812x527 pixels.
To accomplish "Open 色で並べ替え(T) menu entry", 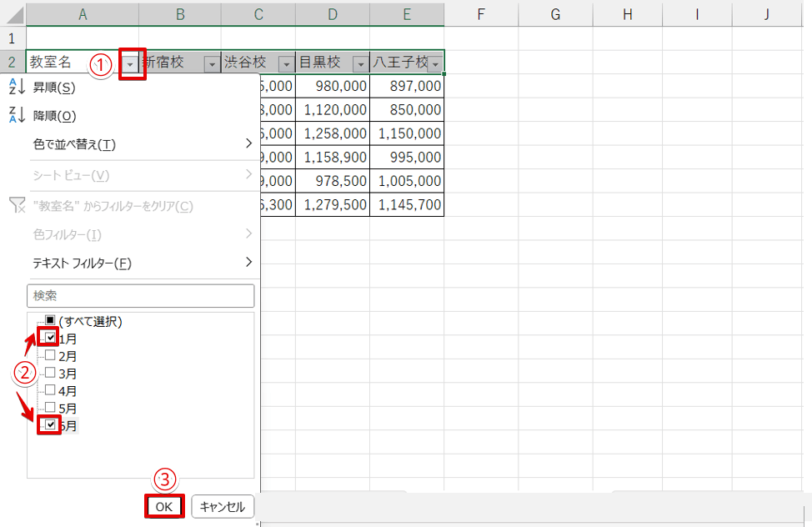I will pos(74,144).
